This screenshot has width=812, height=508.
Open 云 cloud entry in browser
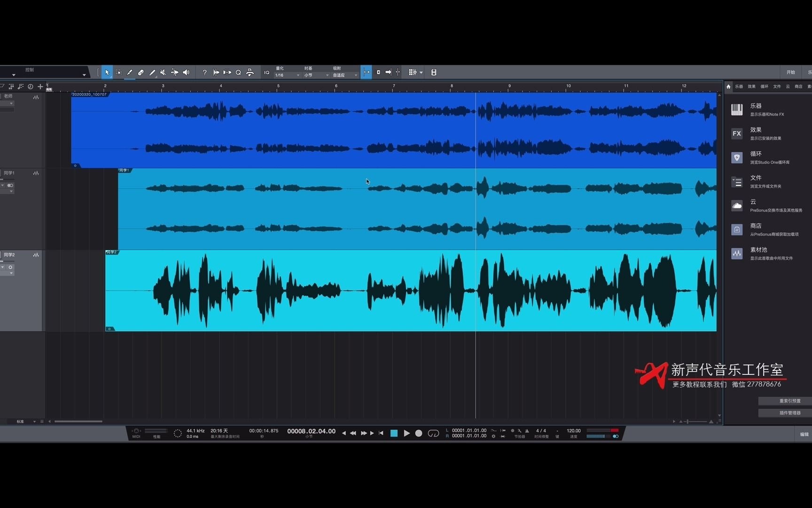pos(767,206)
